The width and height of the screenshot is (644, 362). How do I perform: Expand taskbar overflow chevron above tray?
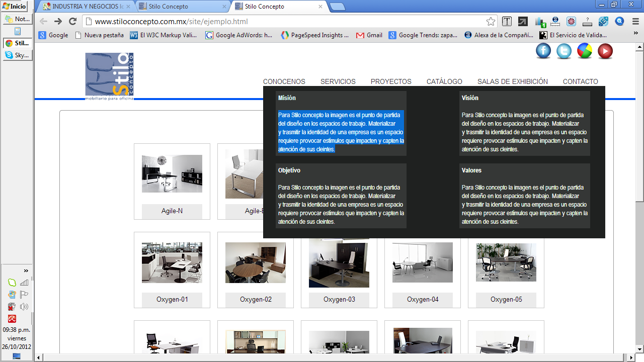pyautogui.click(x=26, y=271)
